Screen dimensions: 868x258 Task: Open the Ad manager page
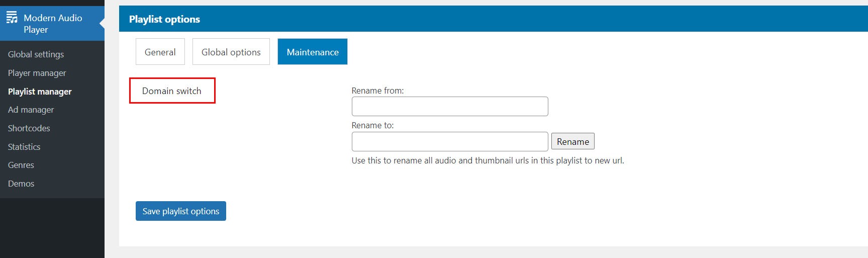[x=31, y=110]
